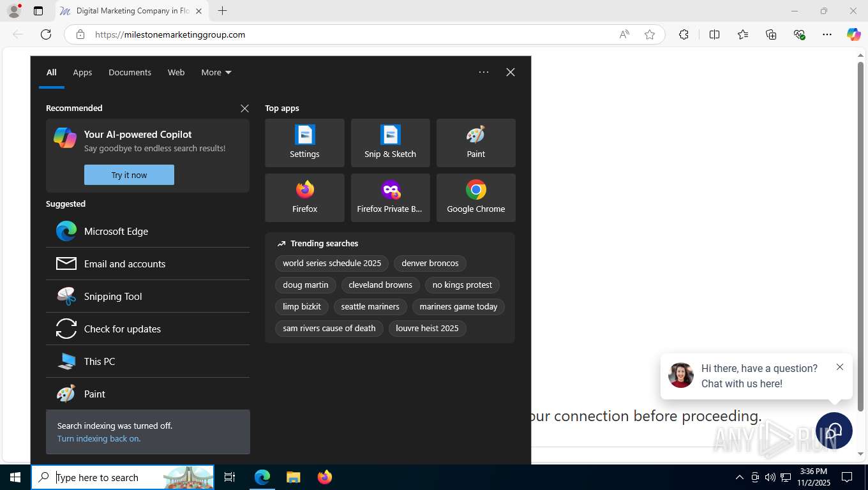Open Collections in Edge toolbar

[771, 34]
